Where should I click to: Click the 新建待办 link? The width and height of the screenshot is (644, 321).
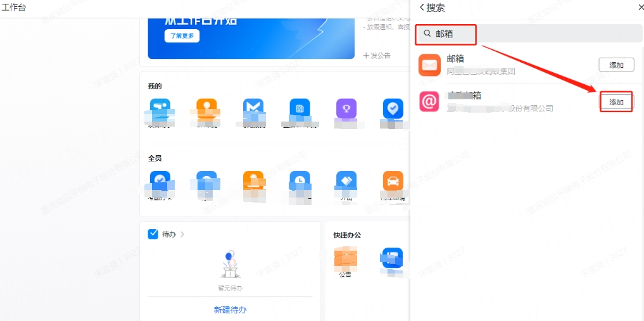pyautogui.click(x=230, y=310)
